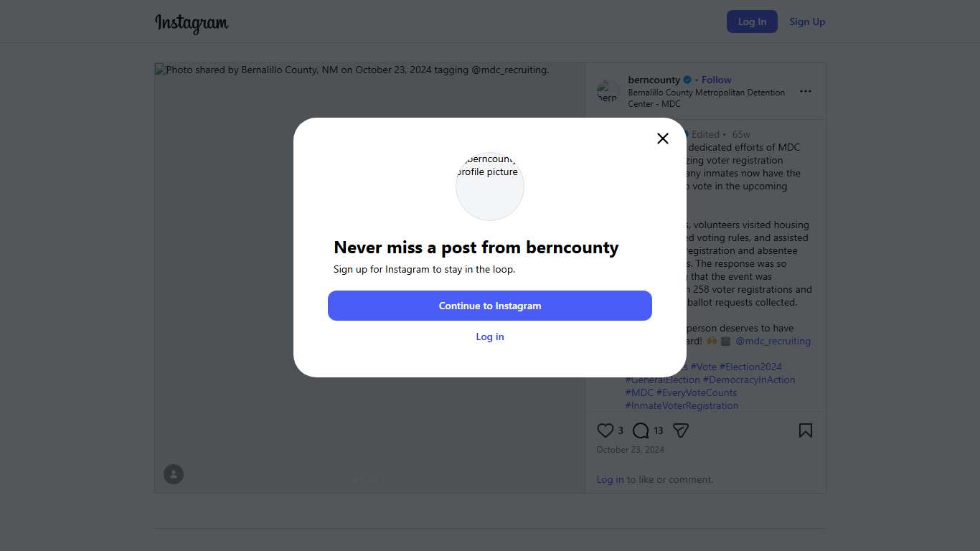Screen dimensions: 980x551
Task: Save post with bookmark icon
Action: click(x=806, y=430)
